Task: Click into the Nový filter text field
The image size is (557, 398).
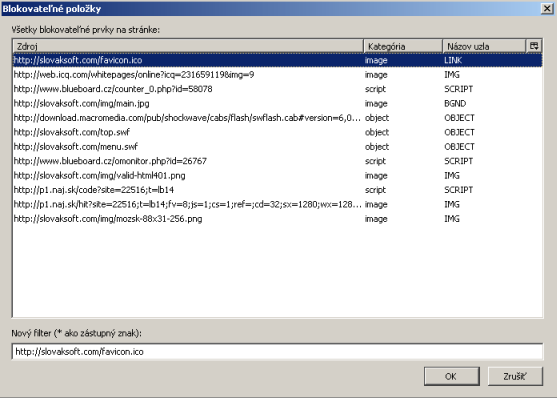Action: pyautogui.click(x=277, y=352)
